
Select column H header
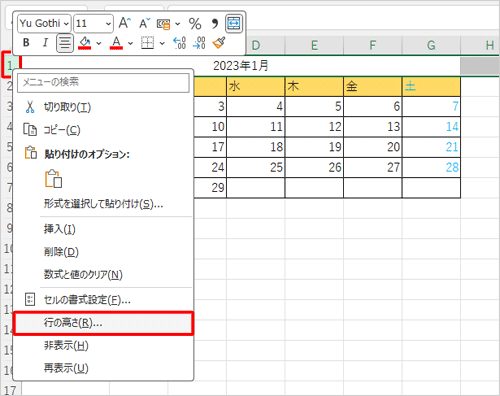tap(480, 45)
